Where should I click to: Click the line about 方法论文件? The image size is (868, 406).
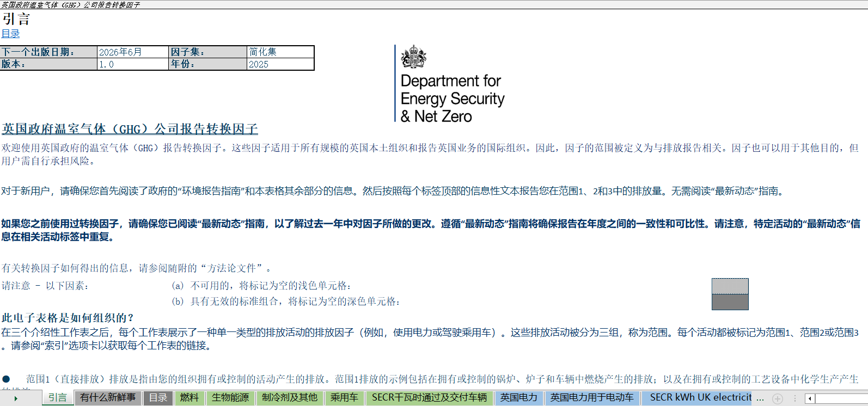coord(136,268)
